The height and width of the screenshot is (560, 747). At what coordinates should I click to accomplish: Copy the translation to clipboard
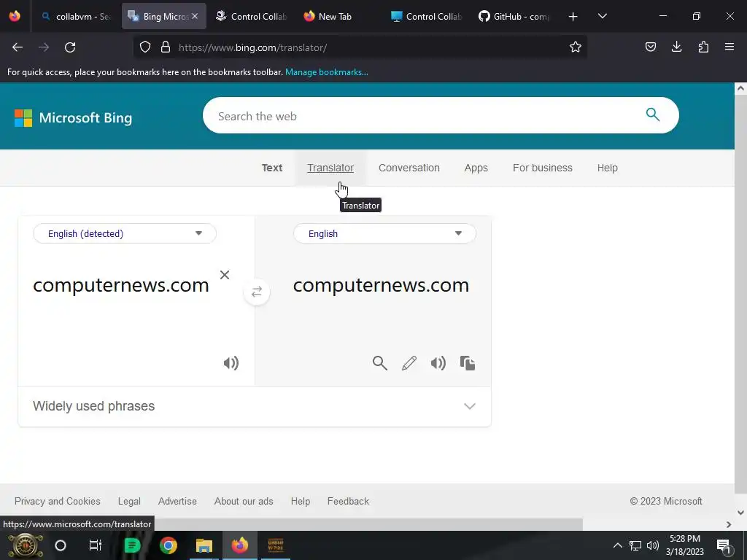click(x=468, y=363)
